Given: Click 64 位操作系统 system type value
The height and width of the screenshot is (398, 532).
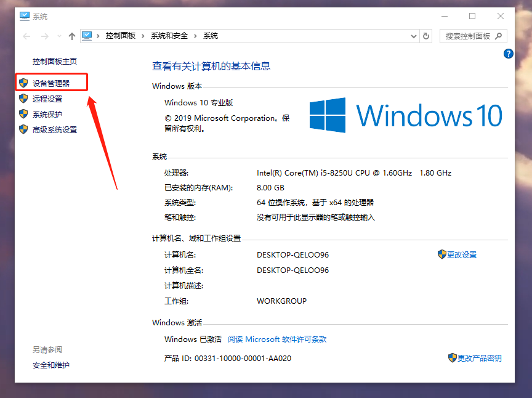Looking at the screenshot, I should point(315,203).
